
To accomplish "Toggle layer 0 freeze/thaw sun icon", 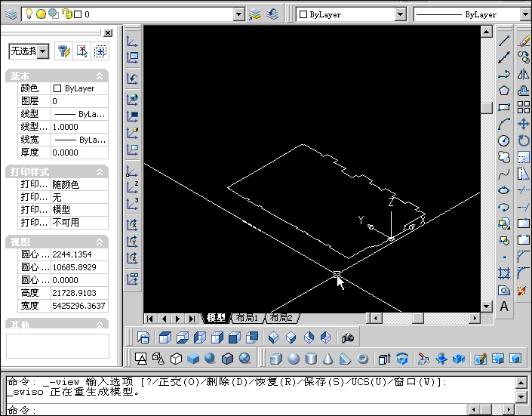I will tap(41, 14).
